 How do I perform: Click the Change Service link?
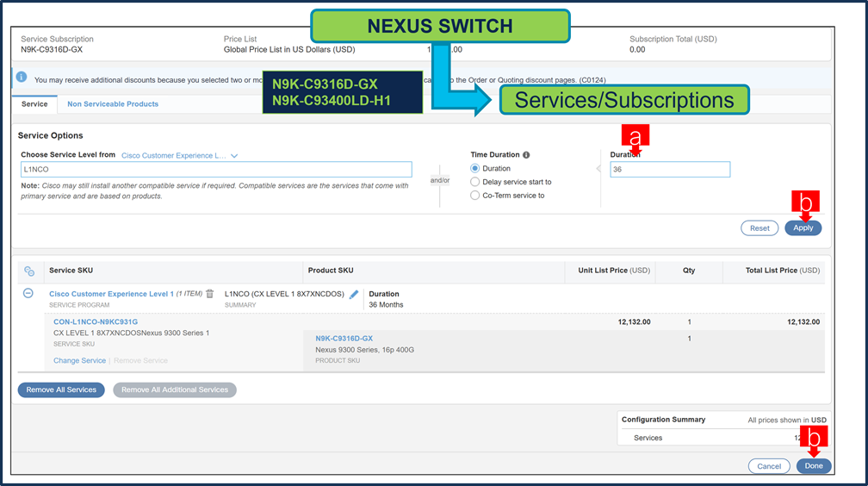click(80, 361)
